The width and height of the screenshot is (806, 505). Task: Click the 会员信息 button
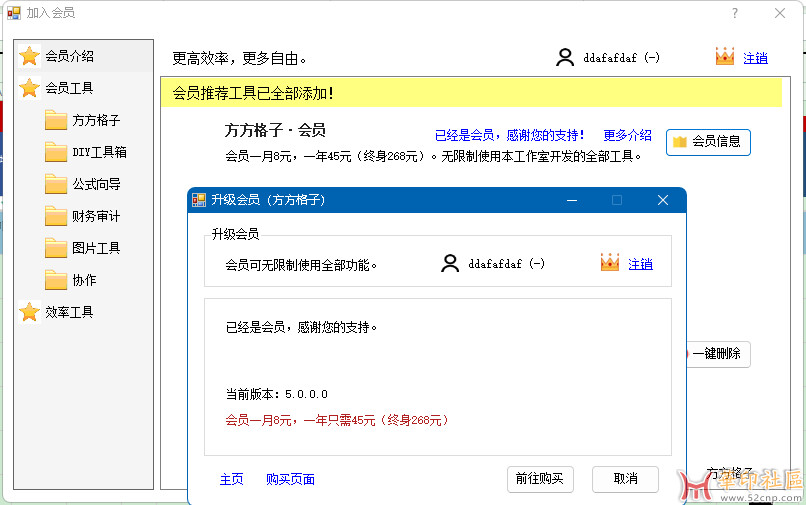click(708, 142)
